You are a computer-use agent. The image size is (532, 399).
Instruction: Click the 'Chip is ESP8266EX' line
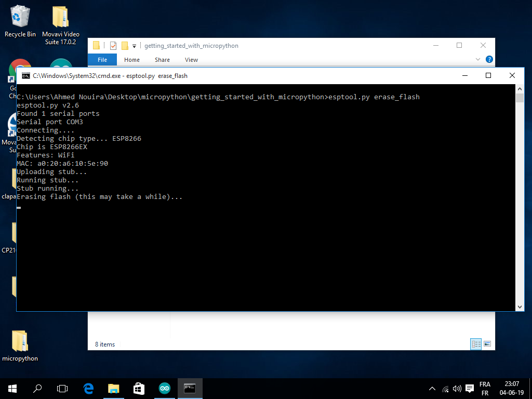[x=52, y=147]
